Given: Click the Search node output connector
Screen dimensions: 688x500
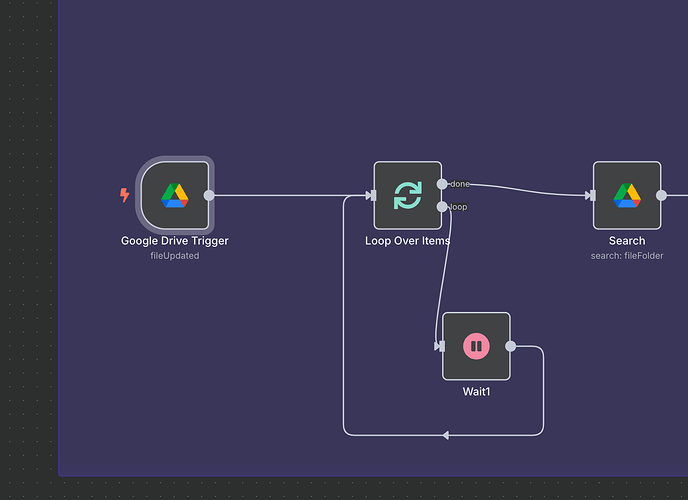Looking at the screenshot, I should pyautogui.click(x=661, y=196).
